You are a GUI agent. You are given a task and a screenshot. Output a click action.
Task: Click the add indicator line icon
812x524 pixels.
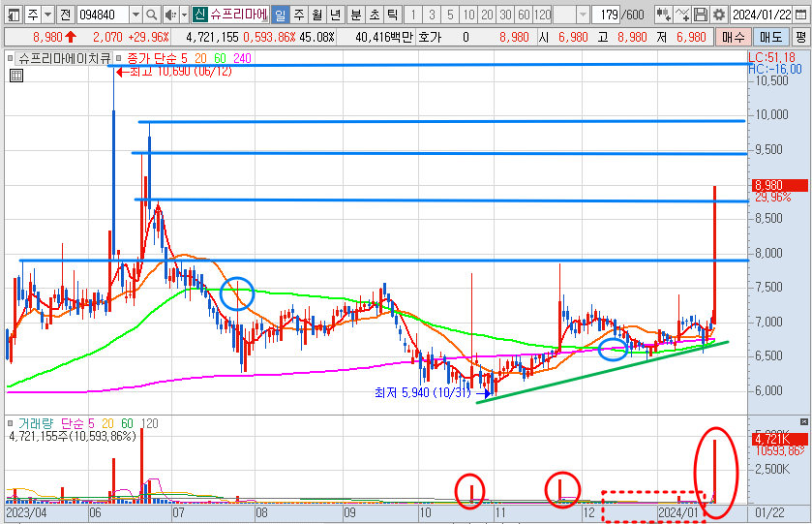point(682,15)
